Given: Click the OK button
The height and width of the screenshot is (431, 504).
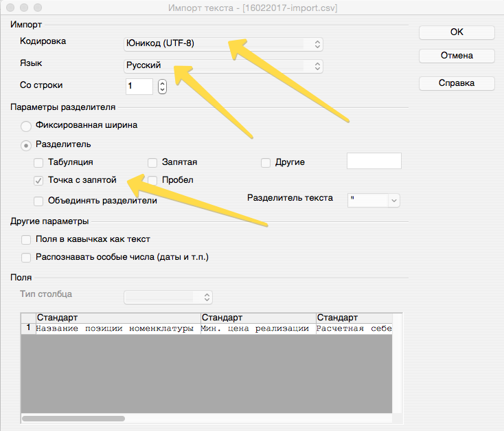Looking at the screenshot, I should click(x=457, y=32).
